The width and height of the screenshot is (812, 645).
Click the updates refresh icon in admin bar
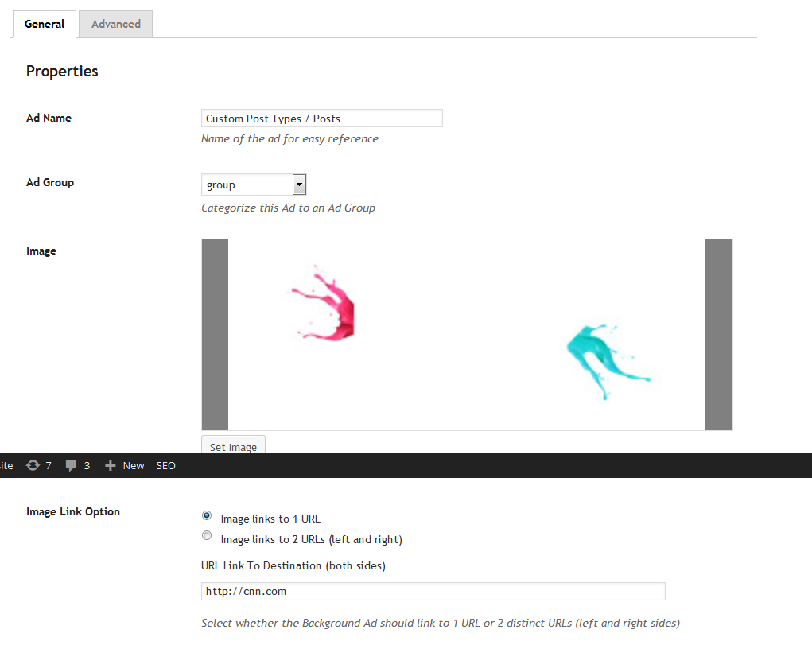click(x=33, y=465)
